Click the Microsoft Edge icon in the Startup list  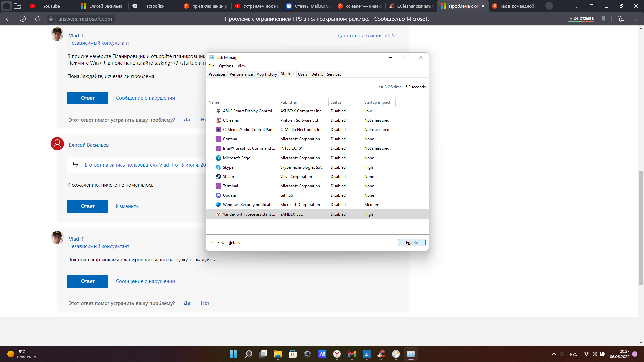[x=218, y=158]
